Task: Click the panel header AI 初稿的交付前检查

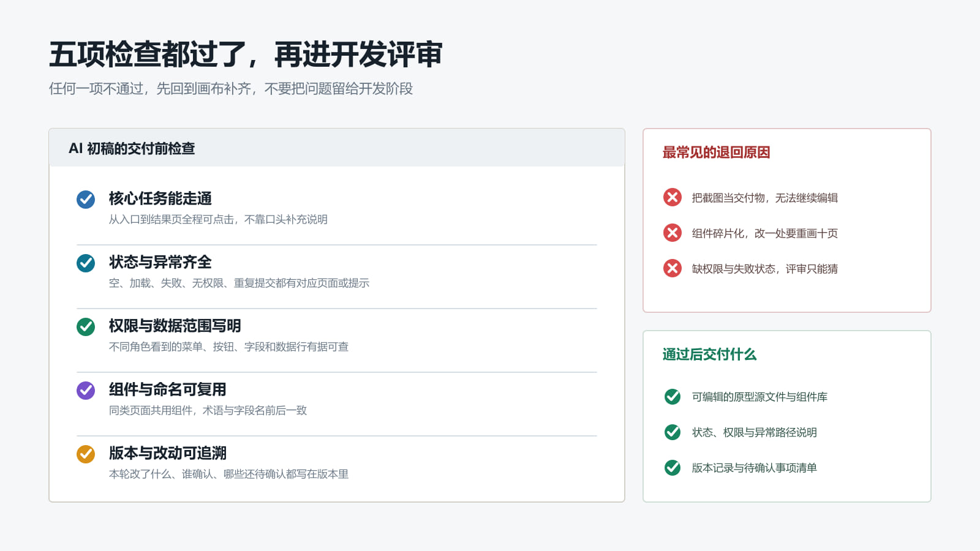Action: click(x=132, y=148)
